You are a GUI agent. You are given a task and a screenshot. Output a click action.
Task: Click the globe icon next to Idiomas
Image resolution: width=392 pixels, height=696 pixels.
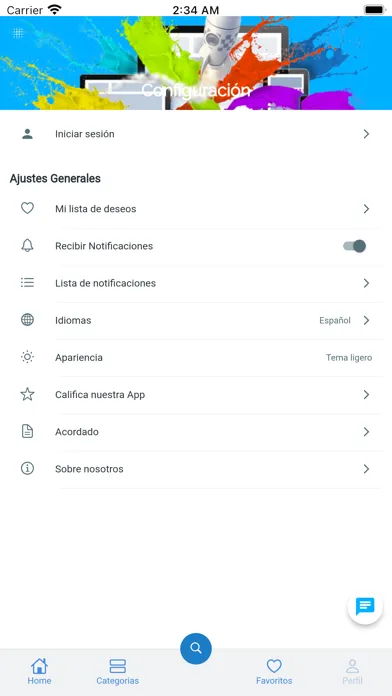(x=28, y=320)
